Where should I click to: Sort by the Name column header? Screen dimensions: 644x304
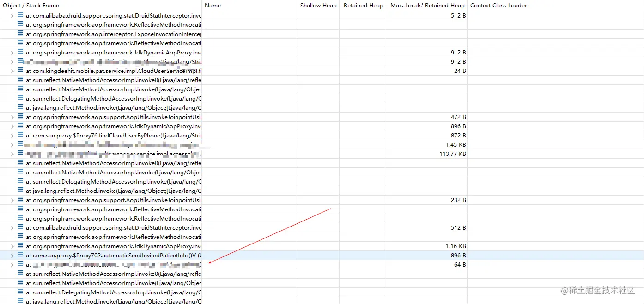click(x=213, y=6)
